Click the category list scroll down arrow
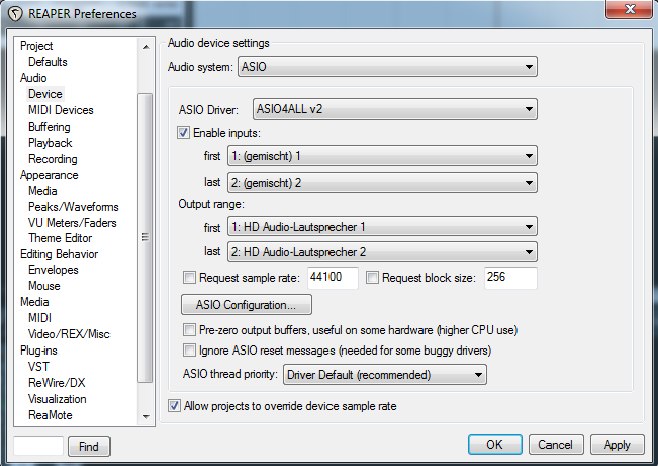Image resolution: width=658 pixels, height=466 pixels. click(x=146, y=416)
